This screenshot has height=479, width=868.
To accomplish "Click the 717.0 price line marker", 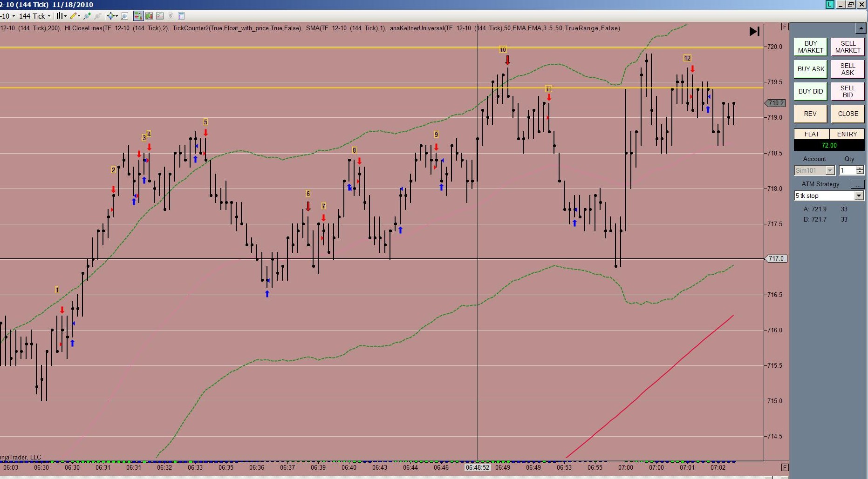I will tap(776, 258).
